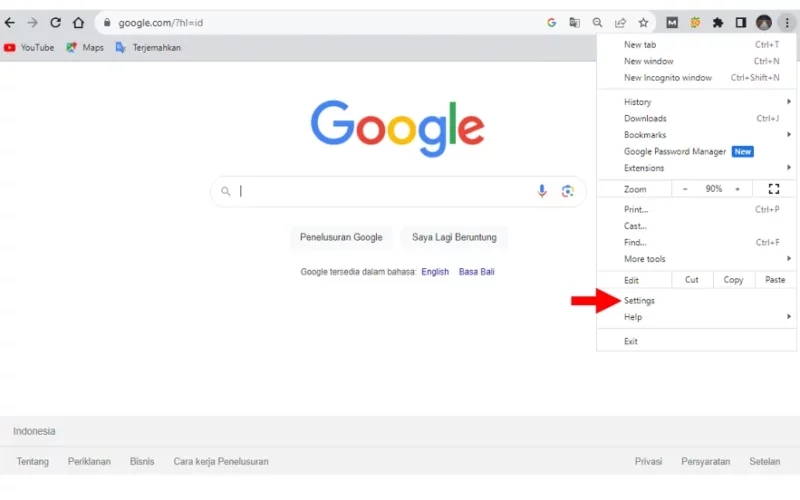Screen dimensions: 800x500
Task: Open the Persyaratan footer link
Action: pyautogui.click(x=706, y=461)
